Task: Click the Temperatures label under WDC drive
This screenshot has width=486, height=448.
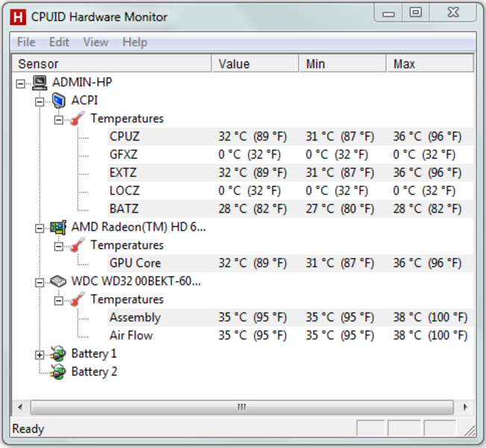Action: coord(127,299)
